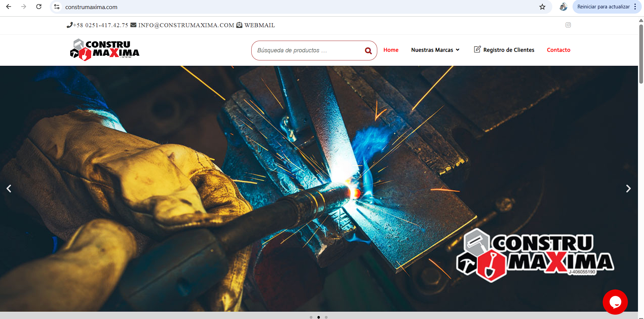
Task: Click the red search magnifier icon
Action: (368, 51)
